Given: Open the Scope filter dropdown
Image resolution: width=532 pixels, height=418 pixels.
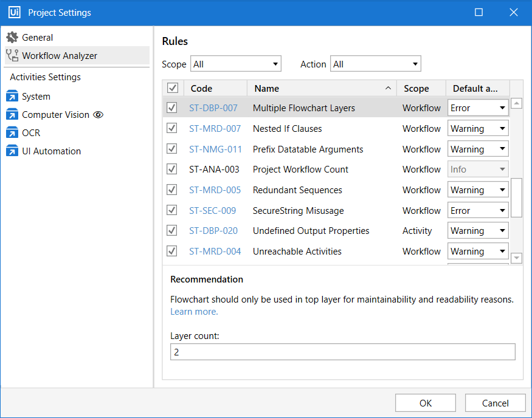Looking at the screenshot, I should tap(236, 64).
